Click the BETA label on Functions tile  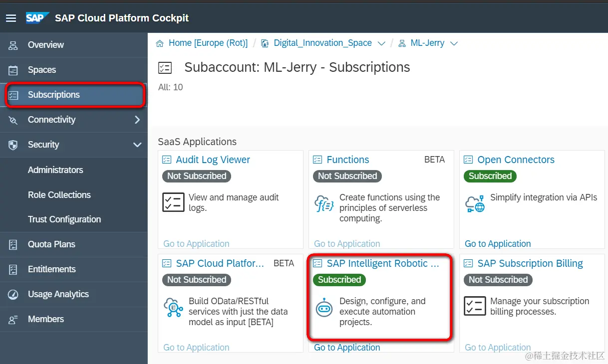pos(434,160)
